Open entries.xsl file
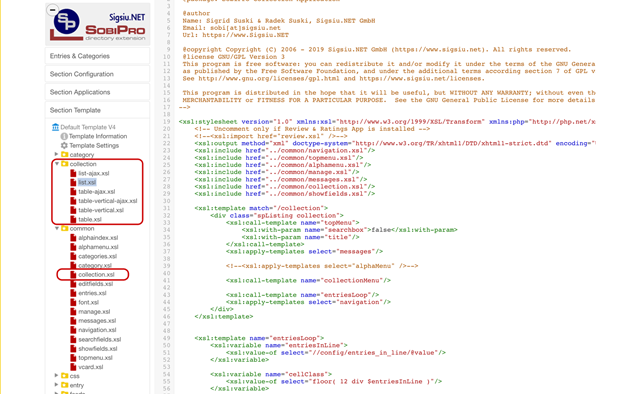The height and width of the screenshot is (394, 636). coord(92,293)
